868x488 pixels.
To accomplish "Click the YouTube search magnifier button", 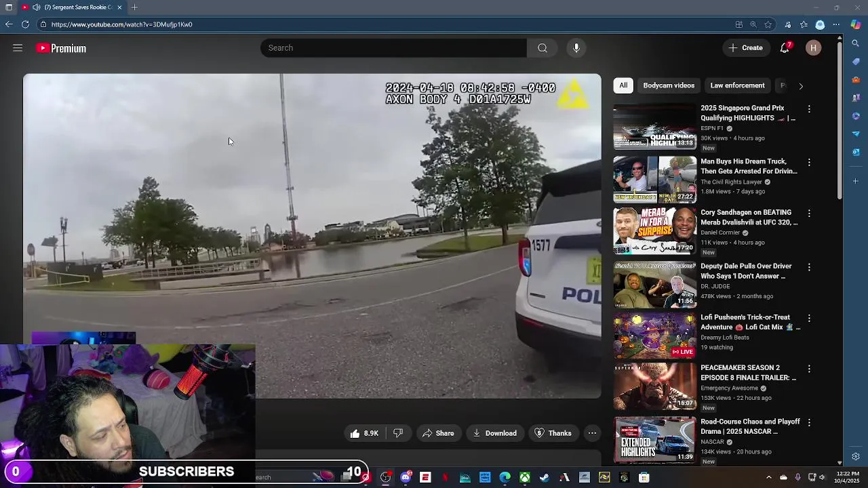I will tap(542, 48).
